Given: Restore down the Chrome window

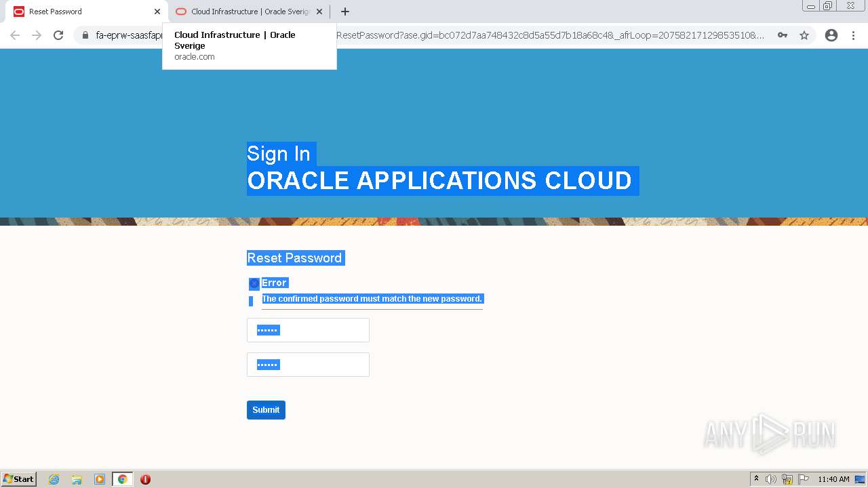Looking at the screenshot, I should pos(828,6).
